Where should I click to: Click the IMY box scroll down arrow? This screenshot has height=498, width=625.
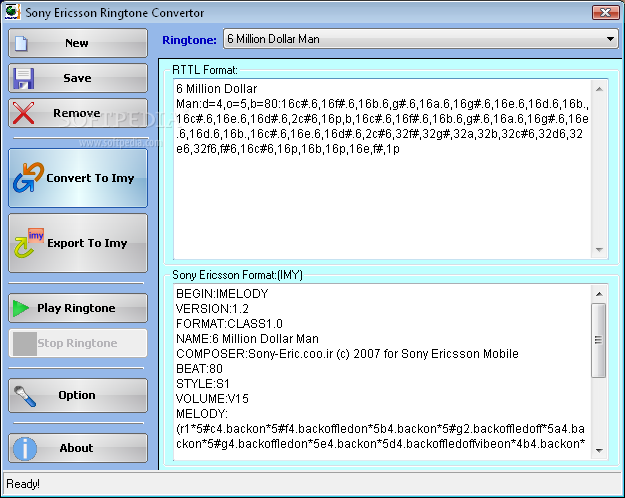pyautogui.click(x=599, y=451)
